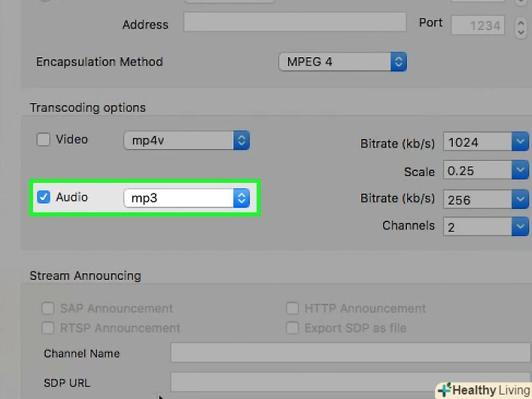Click the Channels label

408,226
